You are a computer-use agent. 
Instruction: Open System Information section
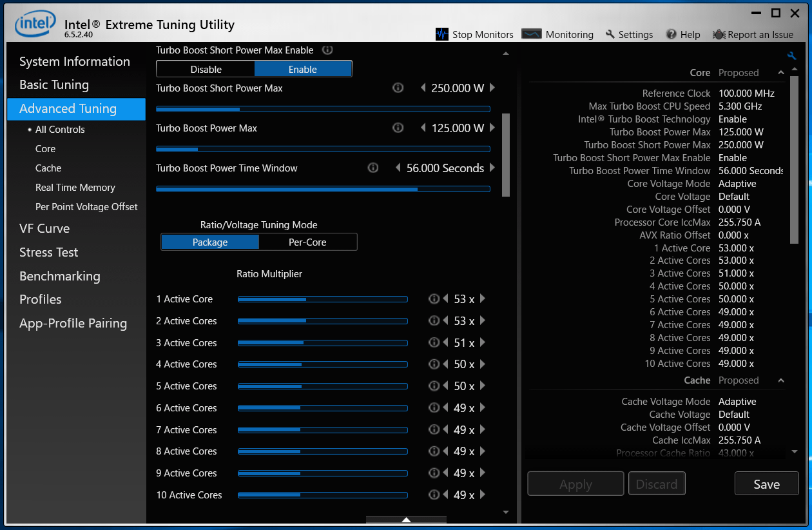click(x=75, y=61)
